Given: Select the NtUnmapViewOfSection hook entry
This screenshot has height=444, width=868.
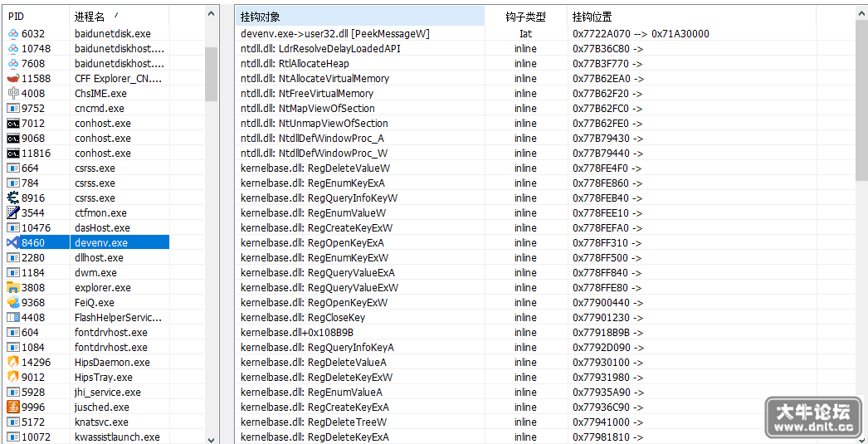Looking at the screenshot, I should (545, 124).
